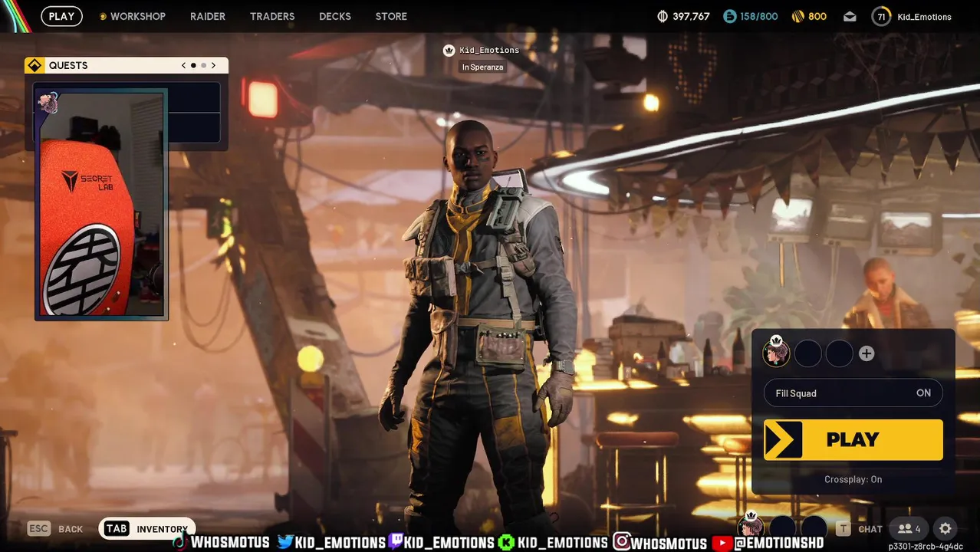Click the QUESTS panel header
The height and width of the screenshot is (552, 980).
point(127,65)
